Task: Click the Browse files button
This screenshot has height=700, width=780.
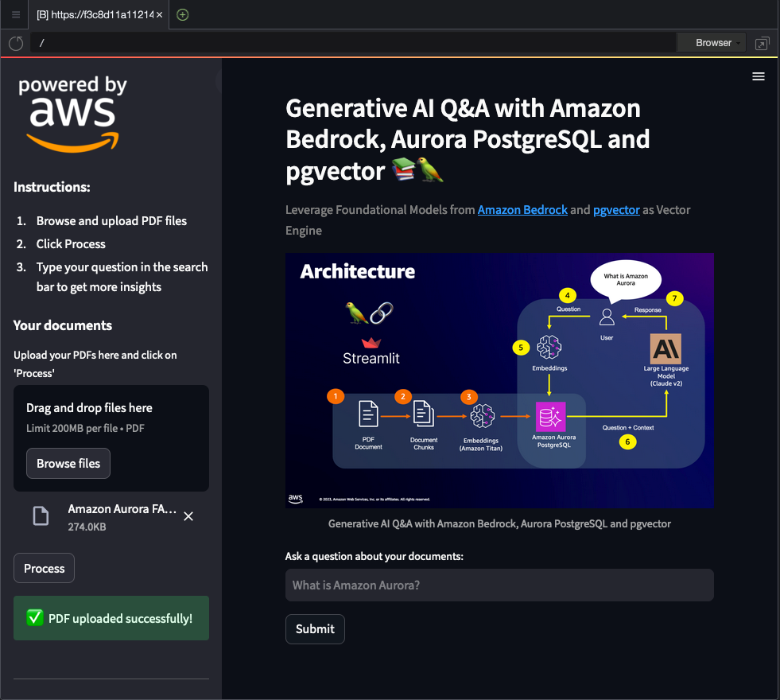Action: coord(68,463)
